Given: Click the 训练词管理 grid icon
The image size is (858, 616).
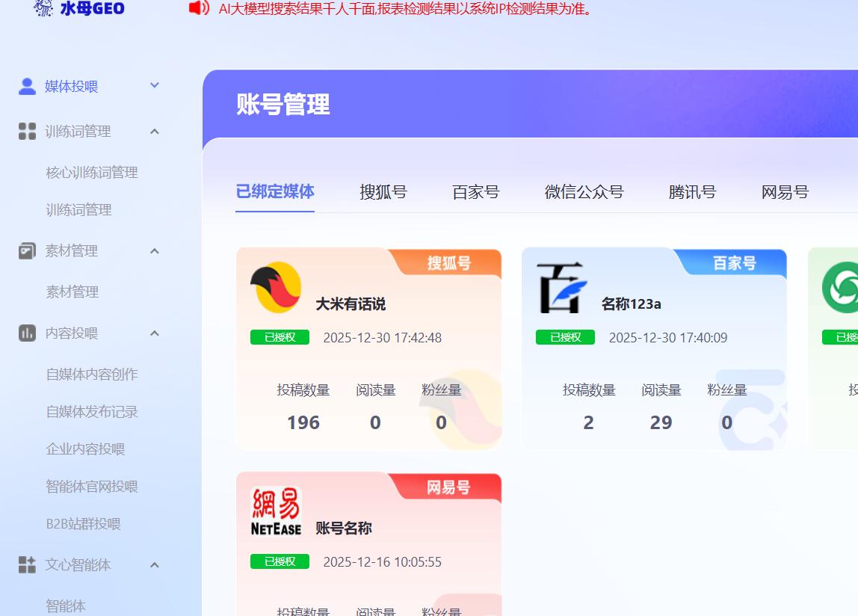Looking at the screenshot, I should [x=27, y=132].
